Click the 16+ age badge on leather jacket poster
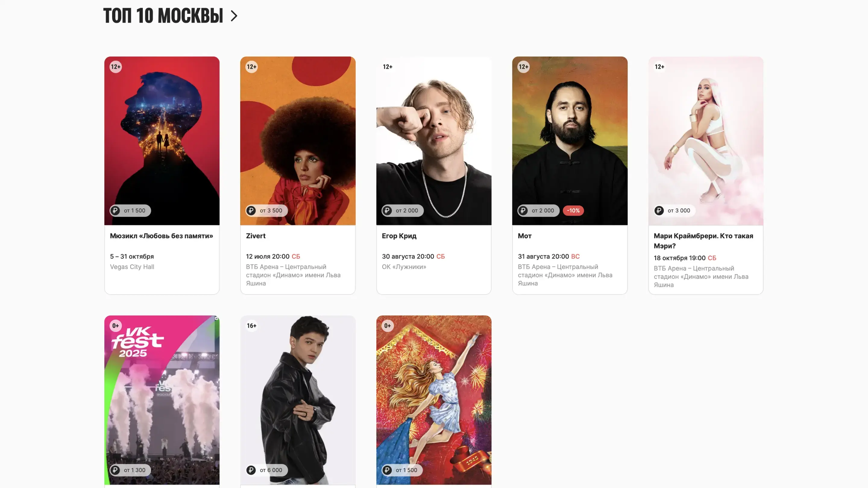 tap(251, 326)
